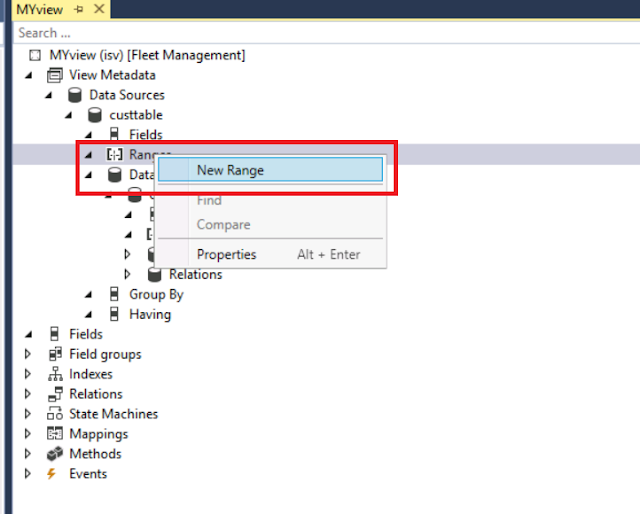The height and width of the screenshot is (514, 640).
Task: Click the Ranges bracket icon
Action: 115,154
